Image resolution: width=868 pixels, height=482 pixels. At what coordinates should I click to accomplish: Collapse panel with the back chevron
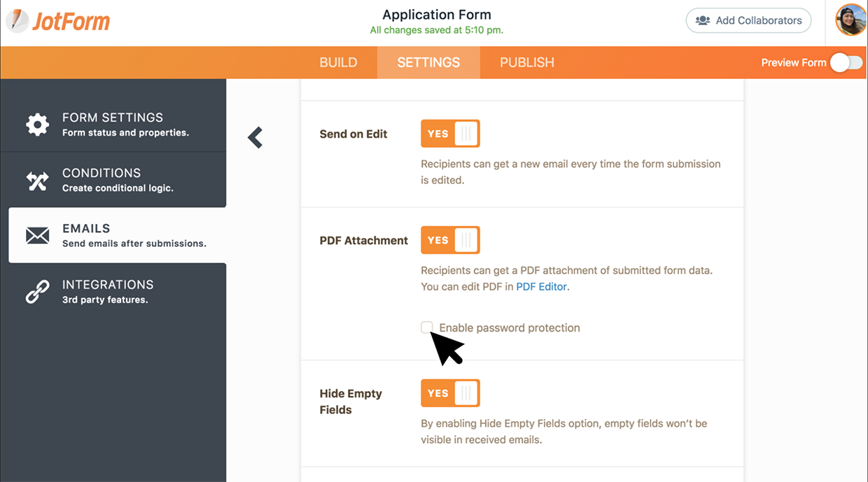pyautogui.click(x=255, y=137)
